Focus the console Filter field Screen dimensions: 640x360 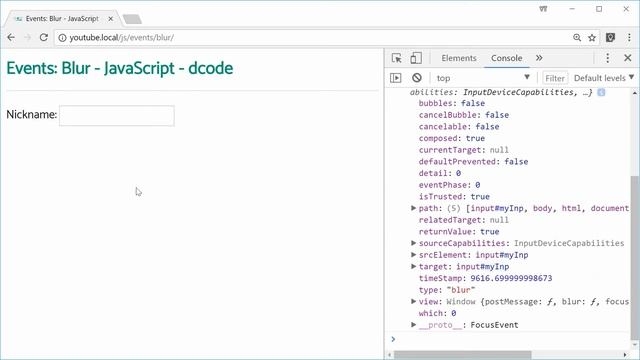point(555,78)
